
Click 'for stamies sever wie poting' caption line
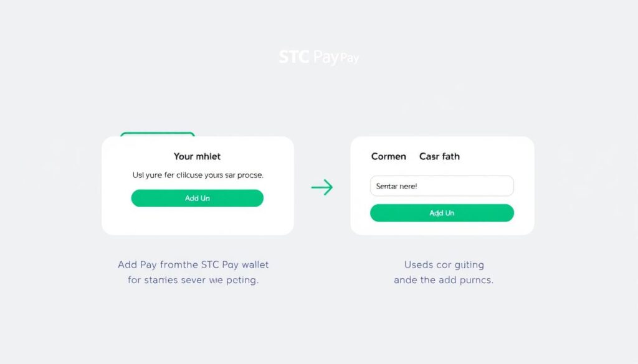[193, 280]
